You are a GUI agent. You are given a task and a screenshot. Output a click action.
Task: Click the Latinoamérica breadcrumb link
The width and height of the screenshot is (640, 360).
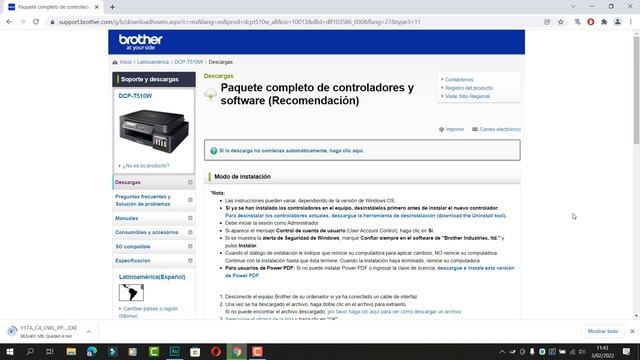click(153, 62)
